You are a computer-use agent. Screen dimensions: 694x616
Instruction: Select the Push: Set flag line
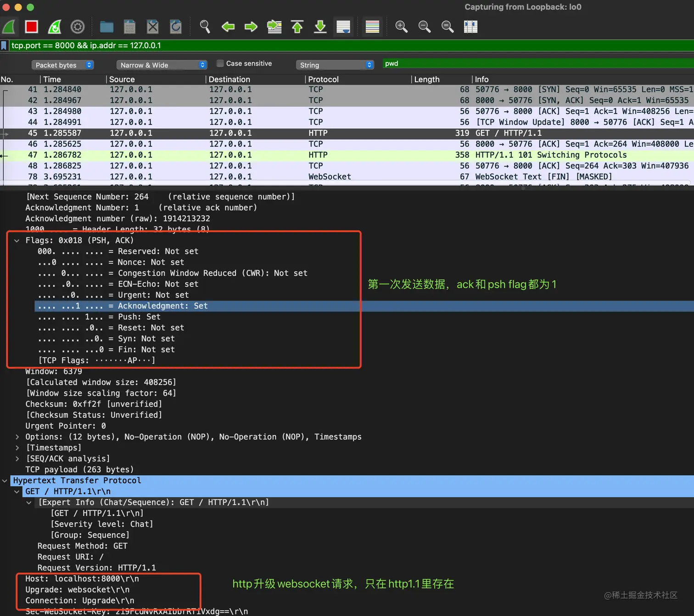click(99, 317)
